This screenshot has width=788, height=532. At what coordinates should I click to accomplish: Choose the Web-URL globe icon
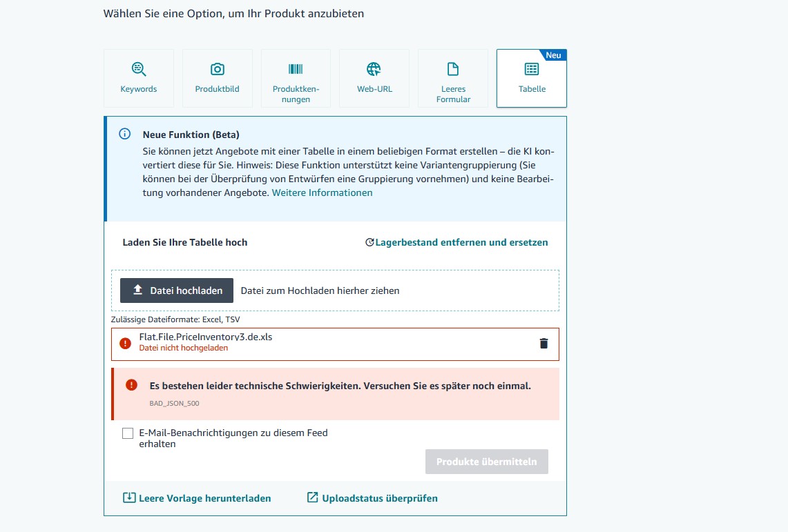click(374, 69)
